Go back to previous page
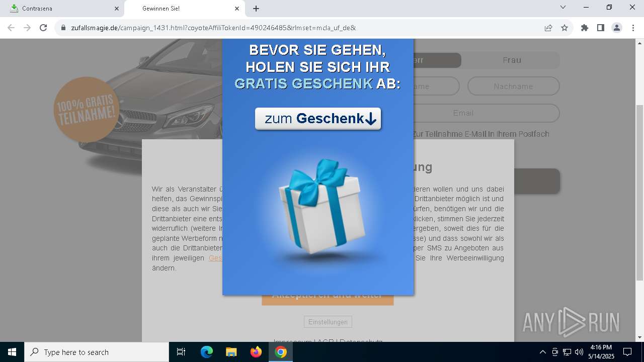 point(11,28)
